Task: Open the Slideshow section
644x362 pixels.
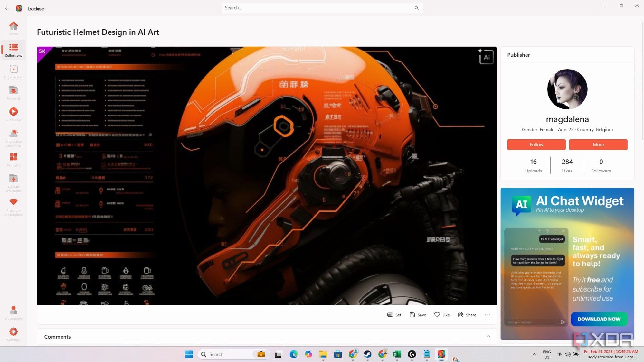Action: [13, 115]
